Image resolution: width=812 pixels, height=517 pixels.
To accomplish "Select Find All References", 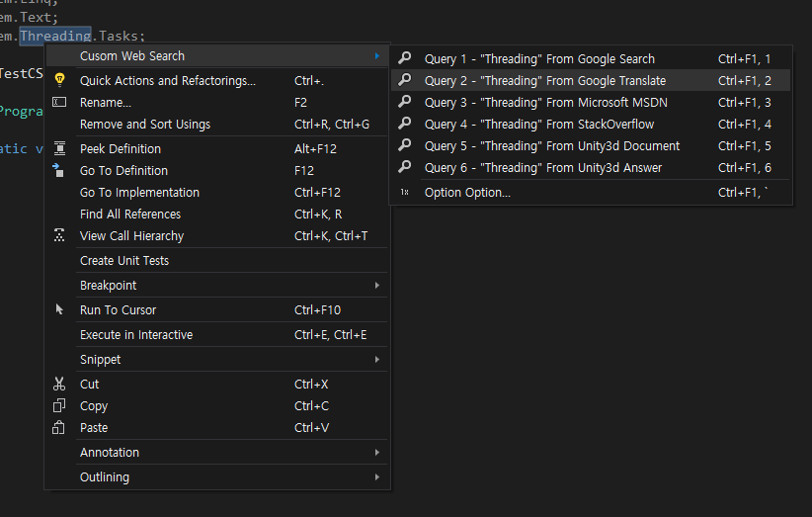I will tap(216, 214).
